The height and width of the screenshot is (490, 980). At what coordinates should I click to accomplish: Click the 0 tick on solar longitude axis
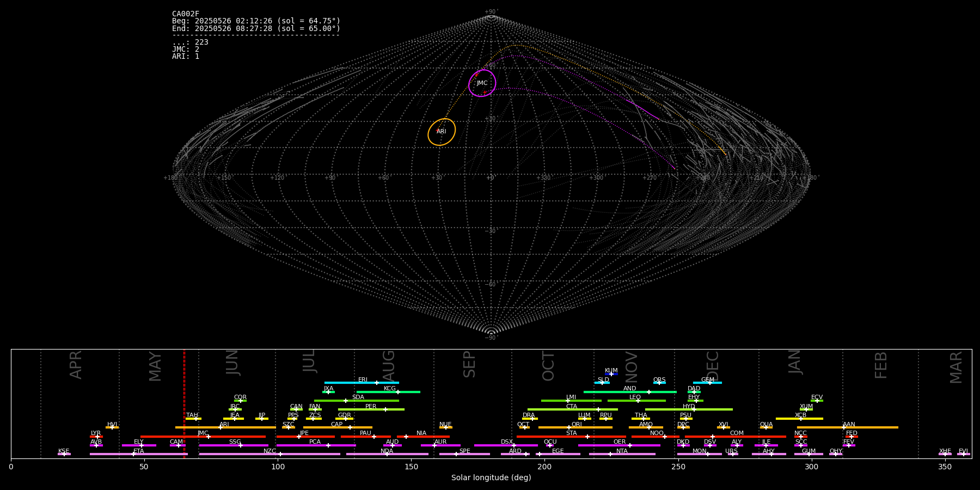[11, 467]
